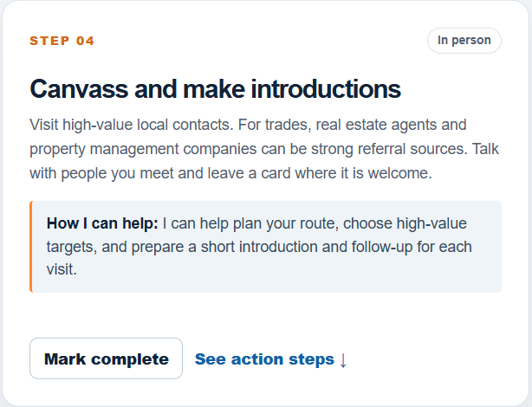Click the word visit. ending the help callout

(62, 269)
